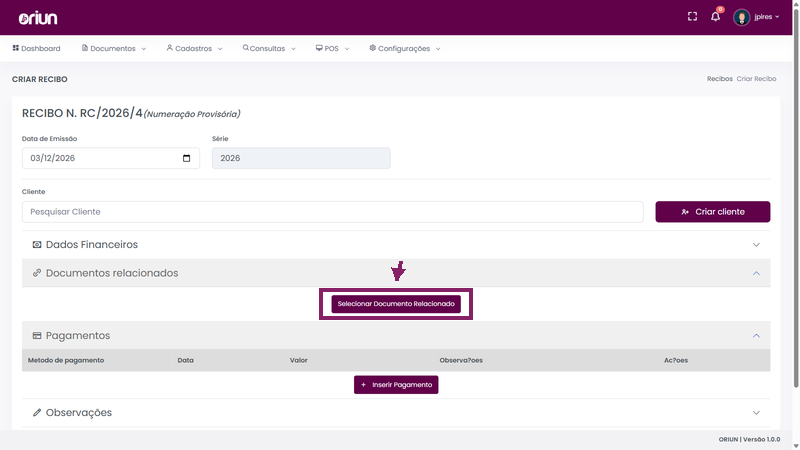The image size is (800, 450).
Task: Click the ORIUN | Versão 1.0.0 footer text
Action: pos(749,439)
